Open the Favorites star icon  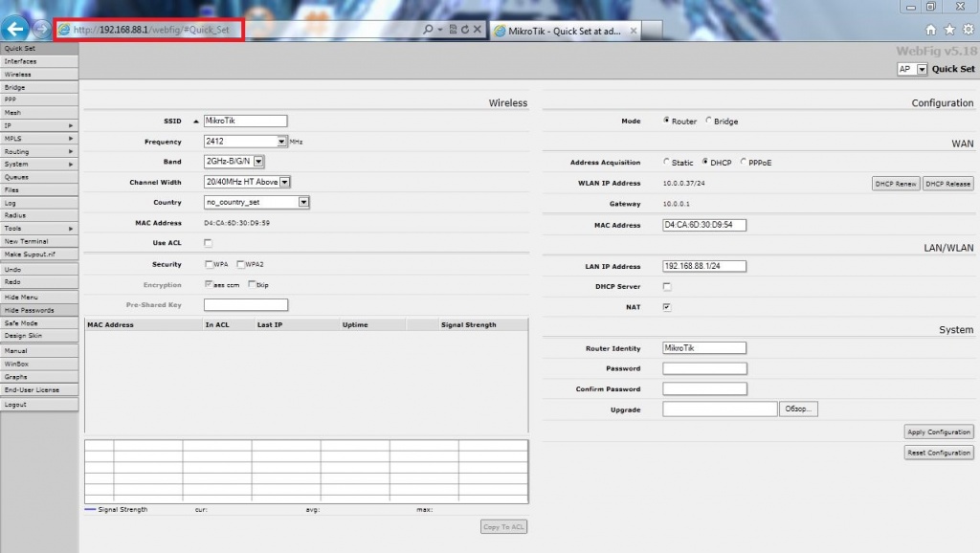click(949, 30)
